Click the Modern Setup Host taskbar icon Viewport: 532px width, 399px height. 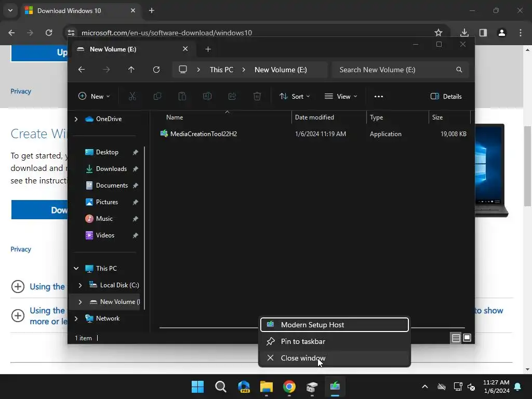335,387
